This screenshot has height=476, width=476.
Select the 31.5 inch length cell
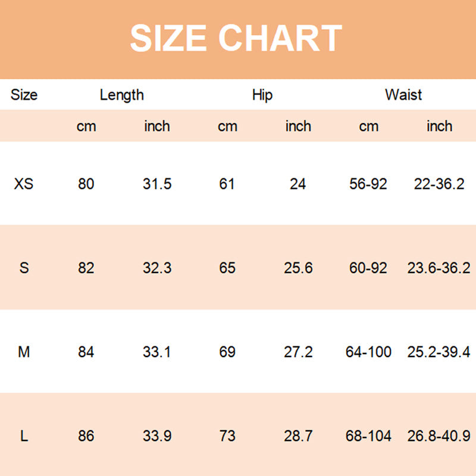(x=157, y=184)
